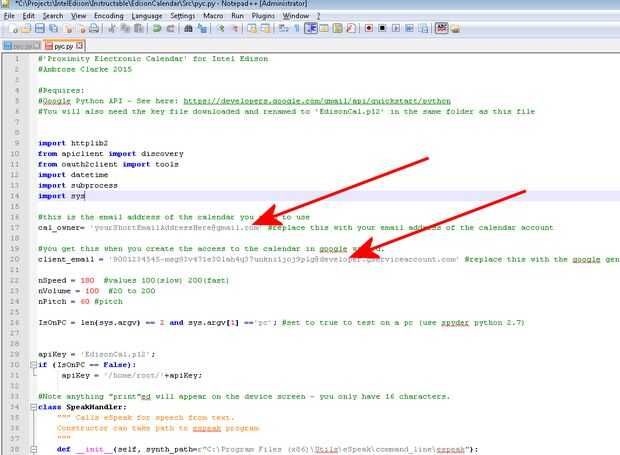Click the 'yourShortEmailAddressHere@gmail.com' string
The width and height of the screenshot is (620, 455).
tap(176, 228)
